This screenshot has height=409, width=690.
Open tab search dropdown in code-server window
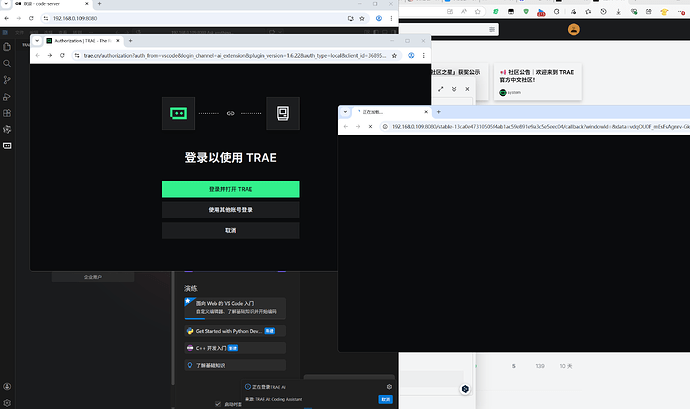click(x=6, y=4)
